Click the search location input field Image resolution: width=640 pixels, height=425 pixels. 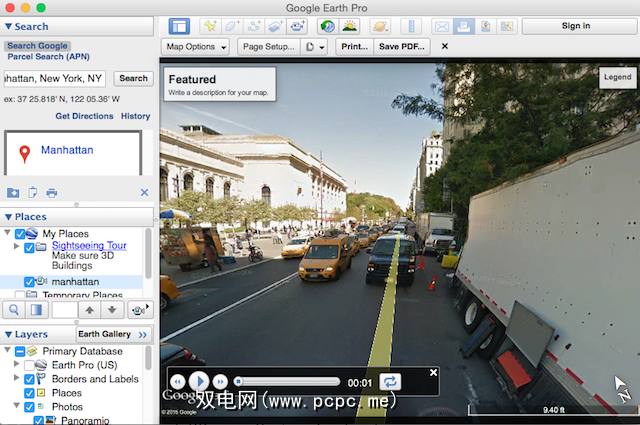tap(54, 78)
